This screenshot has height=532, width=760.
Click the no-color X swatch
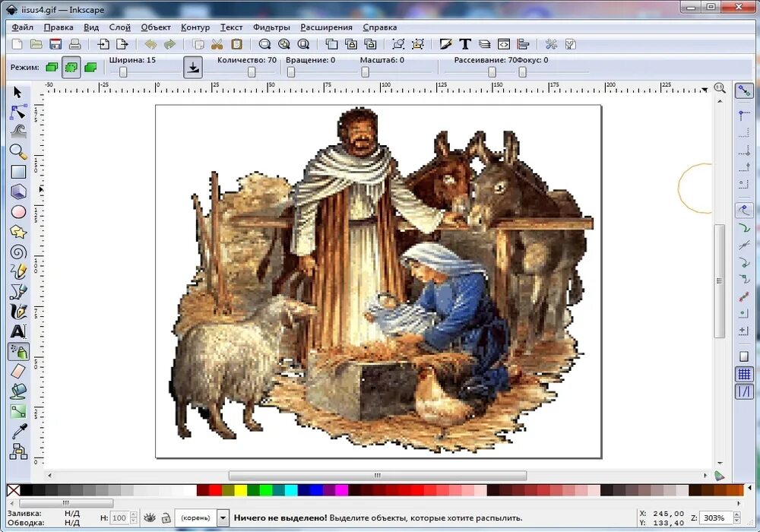click(14, 490)
